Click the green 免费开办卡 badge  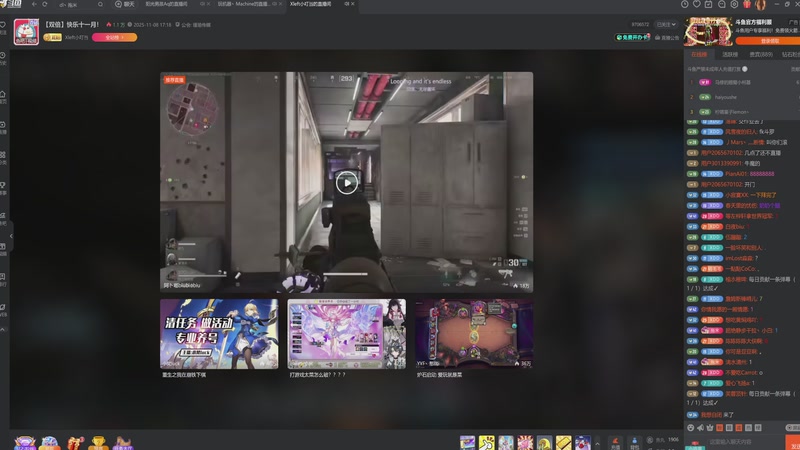pyautogui.click(x=633, y=37)
